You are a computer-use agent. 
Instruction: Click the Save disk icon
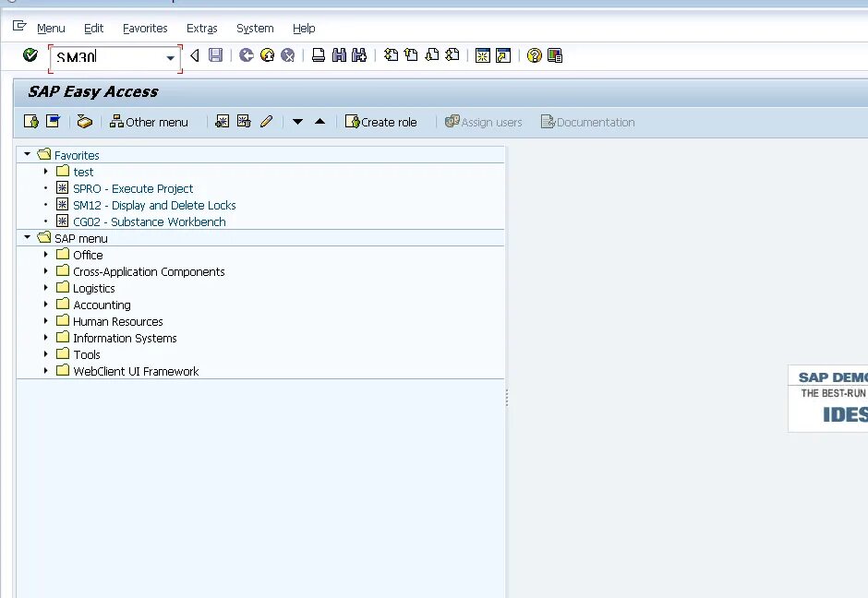[x=215, y=55]
